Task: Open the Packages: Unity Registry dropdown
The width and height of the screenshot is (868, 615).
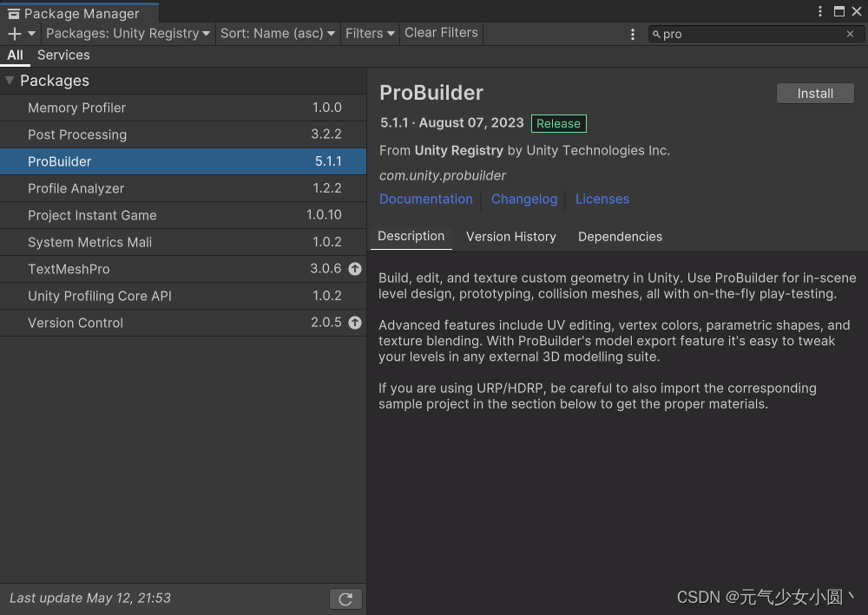Action: click(x=128, y=34)
